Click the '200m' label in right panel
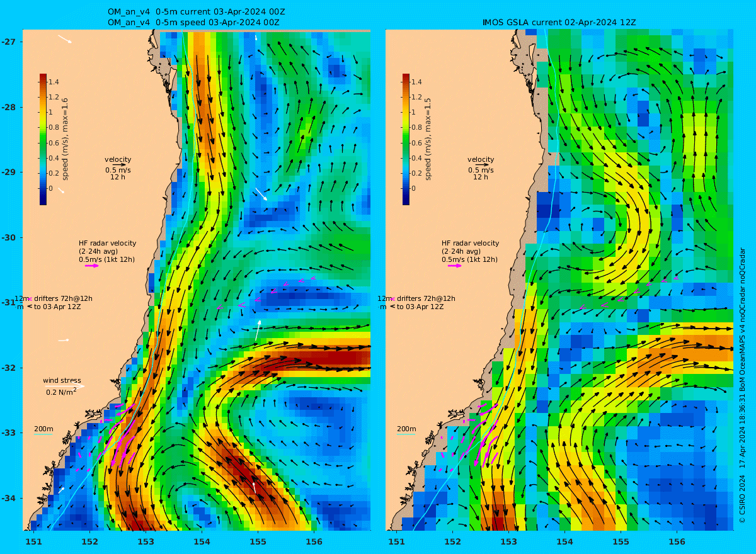Screen dimensions: 756x554 coord(406,429)
